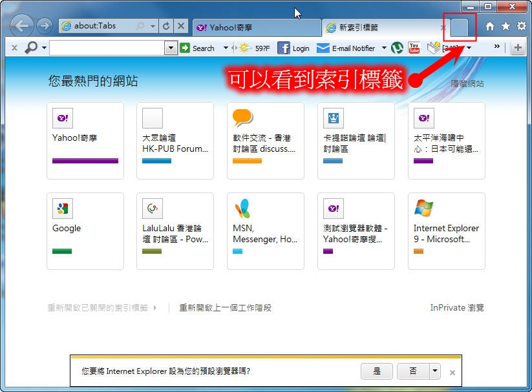Open the weather 59°F toolbar item
Screen dimensions: 532x392
tap(255, 48)
